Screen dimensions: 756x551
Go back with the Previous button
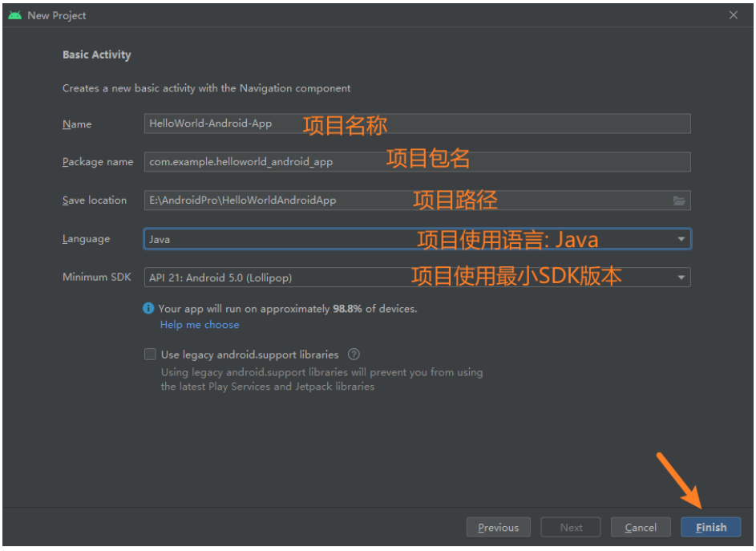[498, 527]
